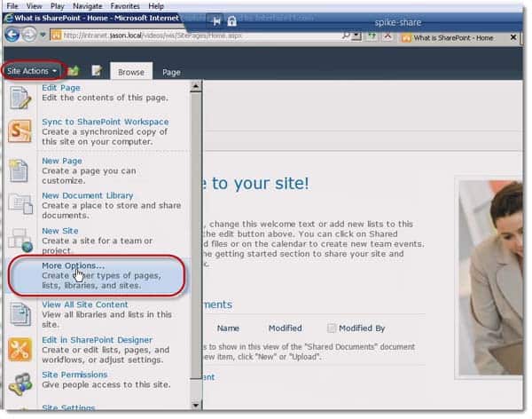The height and width of the screenshot is (419, 532).
Task: Click the Sync to SharePoint Workspace icon
Action: pos(20,132)
